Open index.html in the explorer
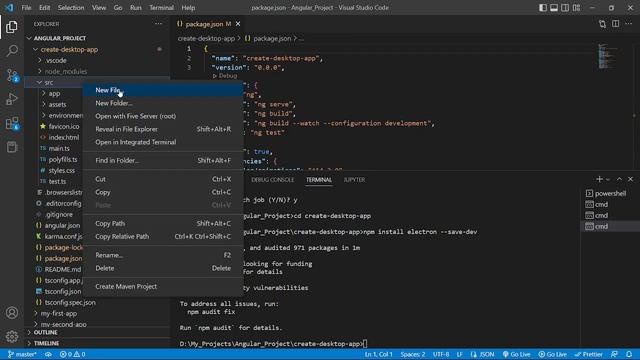Image resolution: width=640 pixels, height=360 pixels. tap(61, 138)
